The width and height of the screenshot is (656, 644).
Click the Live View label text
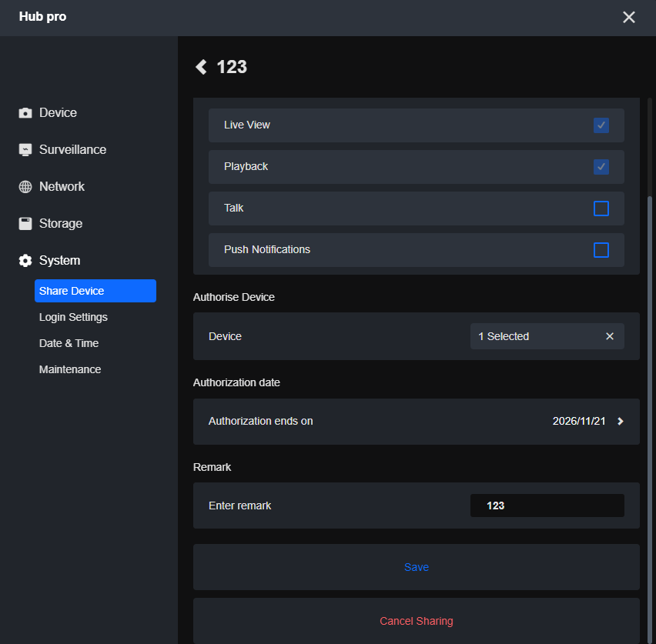247,125
